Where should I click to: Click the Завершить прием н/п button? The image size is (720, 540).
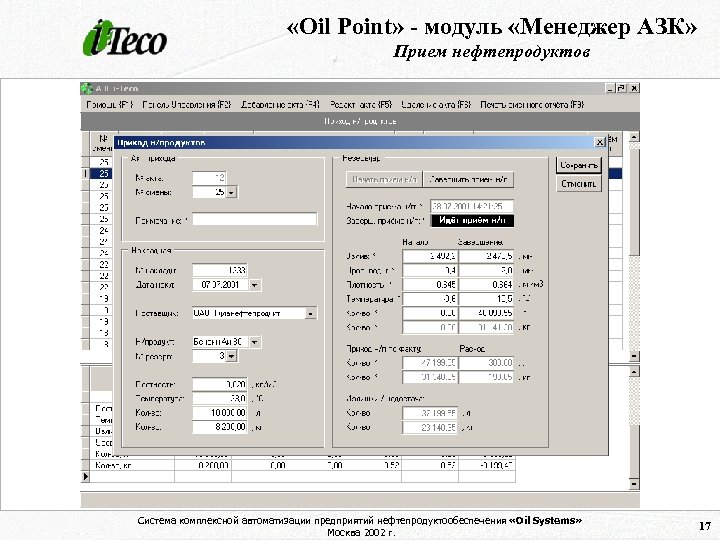pos(468,180)
